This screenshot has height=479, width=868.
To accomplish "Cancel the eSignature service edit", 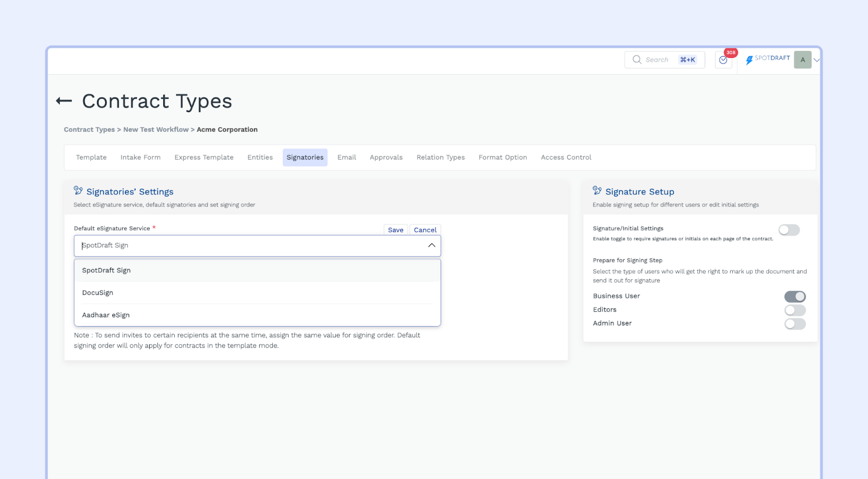I will tap(425, 230).
